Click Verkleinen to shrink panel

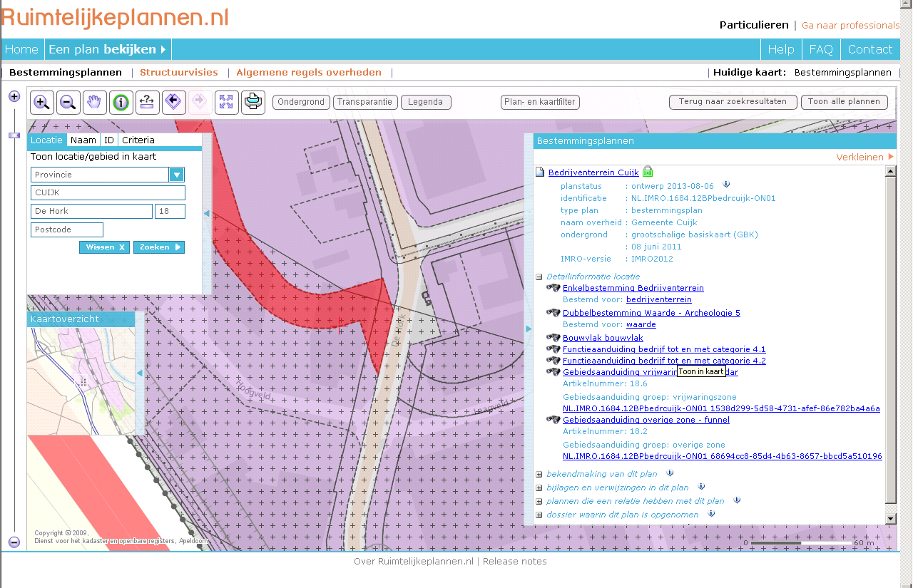click(864, 157)
